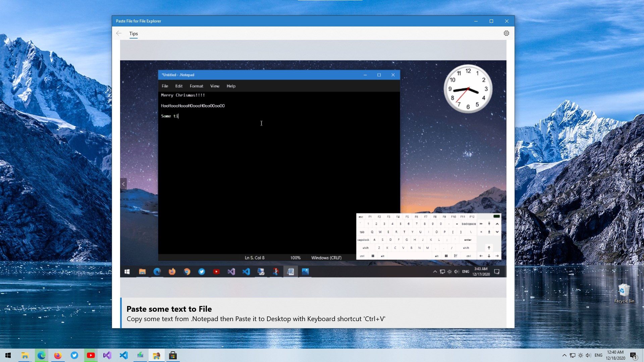
Task: Open the settings gear in the app
Action: click(506, 33)
